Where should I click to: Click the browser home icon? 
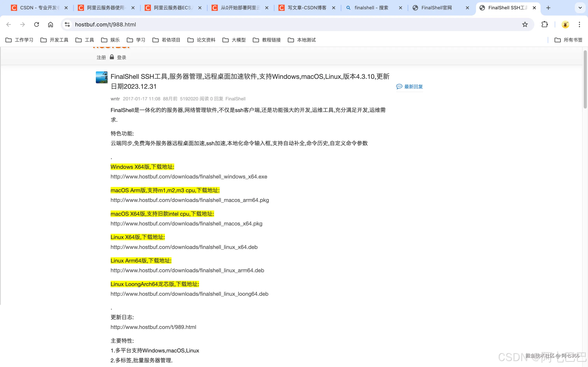coord(51,24)
